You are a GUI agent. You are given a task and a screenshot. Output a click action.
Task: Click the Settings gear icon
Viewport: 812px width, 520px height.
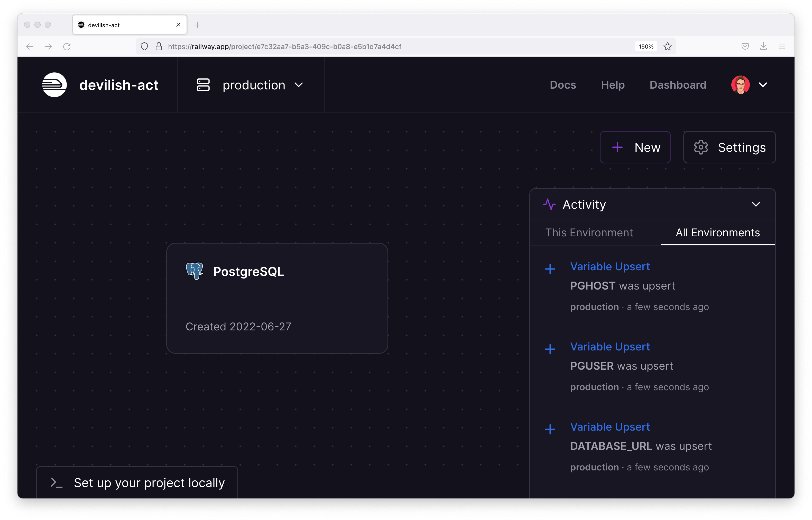pyautogui.click(x=700, y=147)
